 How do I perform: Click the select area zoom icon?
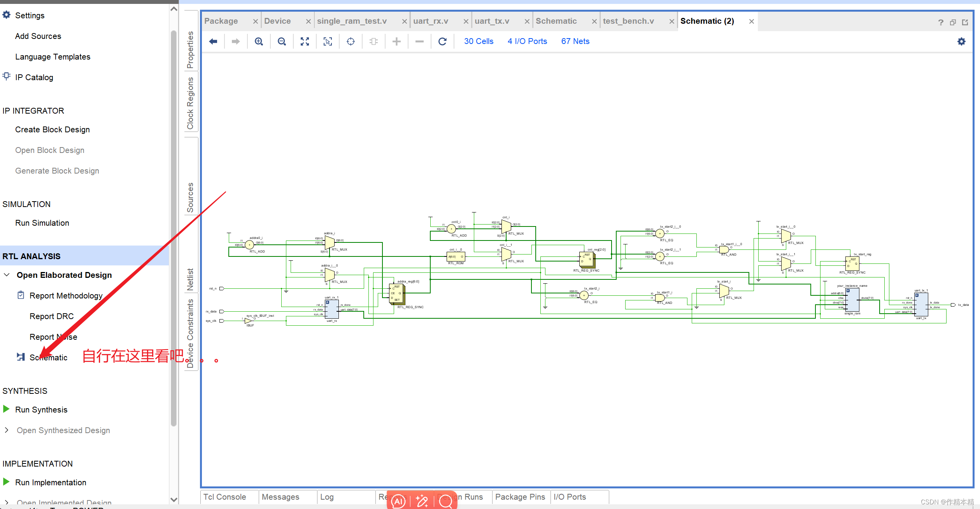328,41
